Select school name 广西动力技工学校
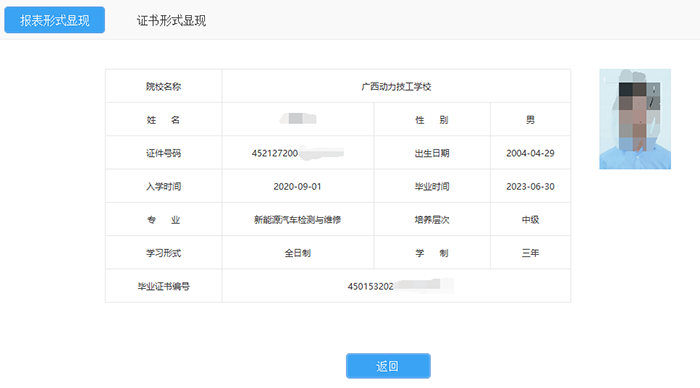 click(x=396, y=86)
